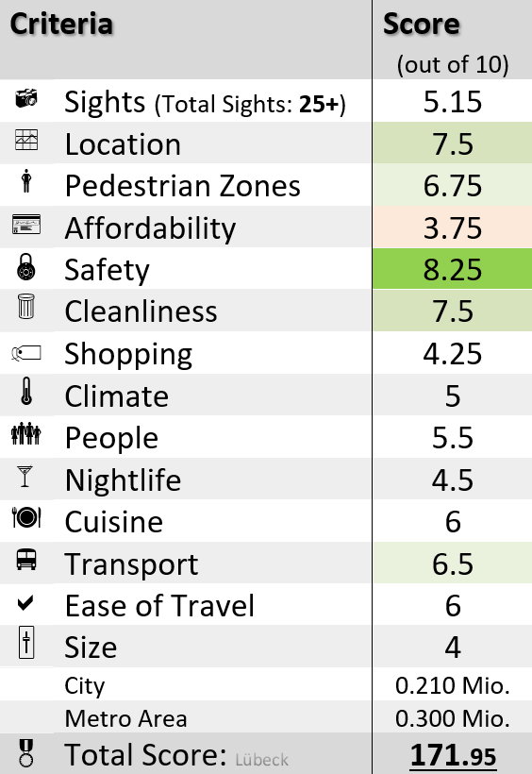The width and height of the screenshot is (532, 774).
Task: Click the Total Score value 171.95
Action: point(453,755)
